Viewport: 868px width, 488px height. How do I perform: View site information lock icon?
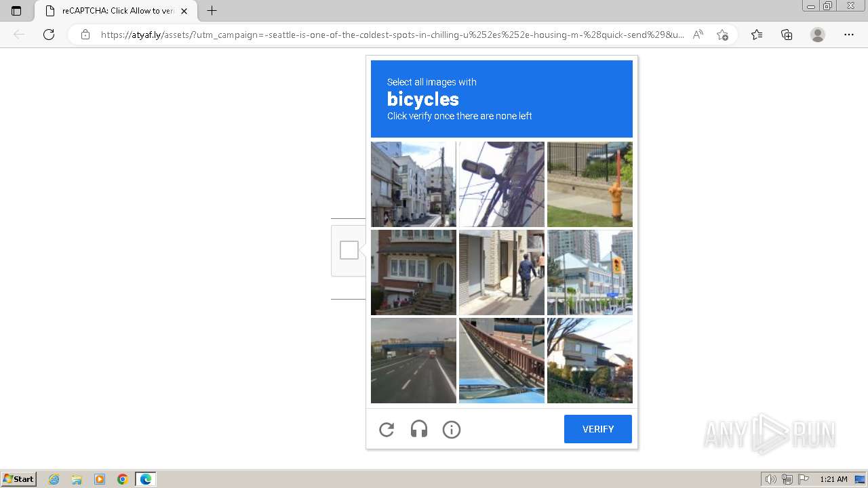click(x=85, y=35)
